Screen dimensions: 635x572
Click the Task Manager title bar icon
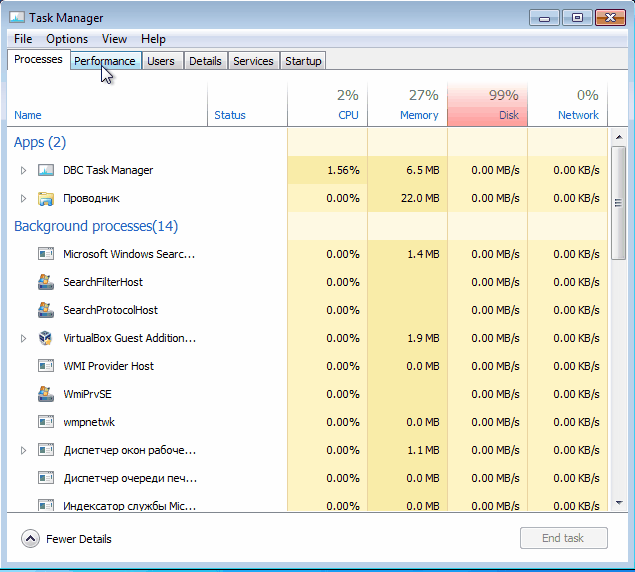(17, 17)
